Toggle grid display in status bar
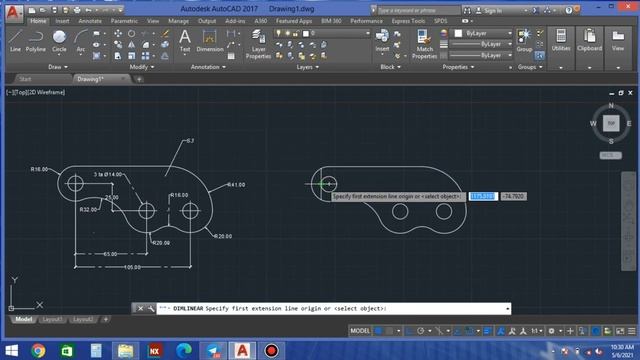Screen dimensions: 640x360 click(x=378, y=331)
